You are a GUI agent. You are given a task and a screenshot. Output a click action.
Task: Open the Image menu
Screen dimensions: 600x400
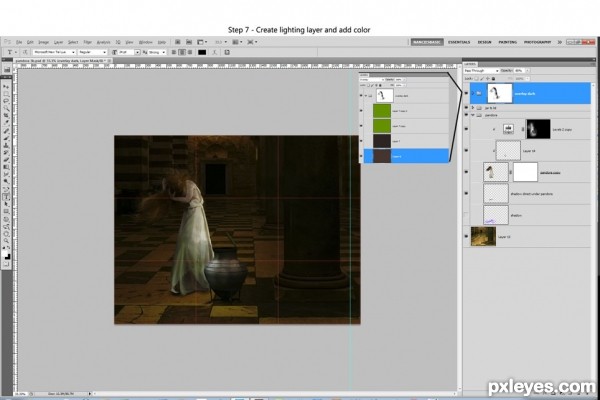(43, 42)
